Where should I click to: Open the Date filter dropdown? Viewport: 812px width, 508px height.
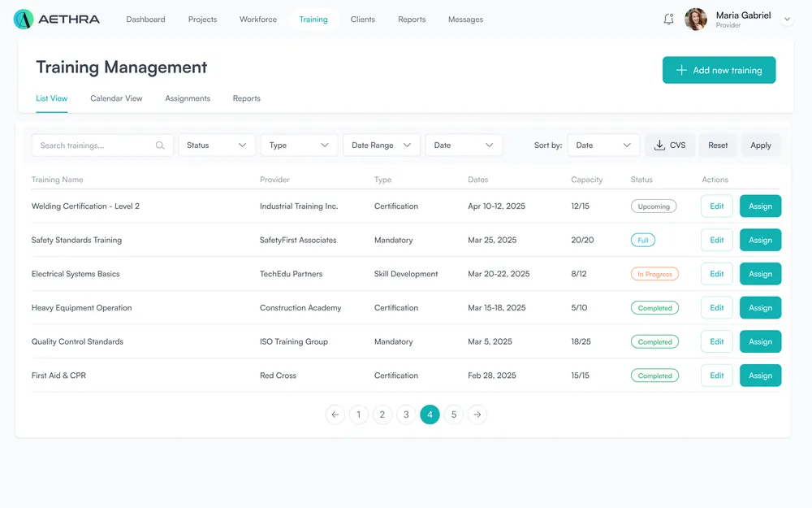point(464,145)
